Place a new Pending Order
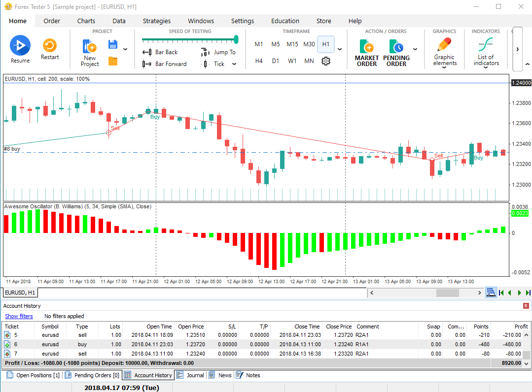Image resolution: width=532 pixels, height=392 pixels. pyautogui.click(x=396, y=53)
